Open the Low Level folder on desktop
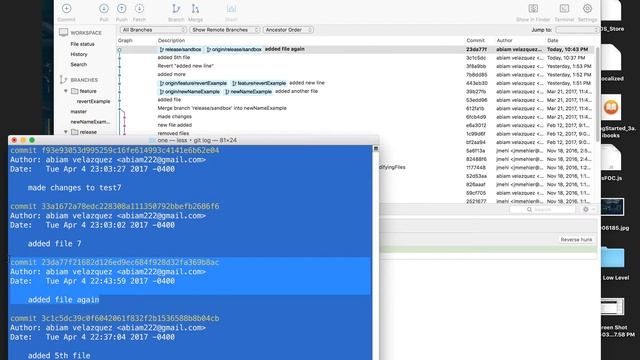The width and height of the screenshot is (640, 360). click(613, 257)
